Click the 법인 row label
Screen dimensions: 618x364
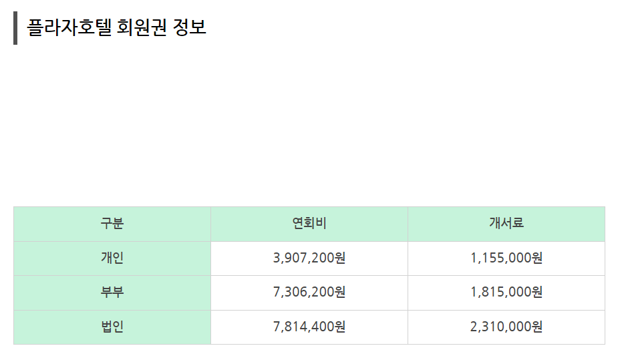(112, 327)
